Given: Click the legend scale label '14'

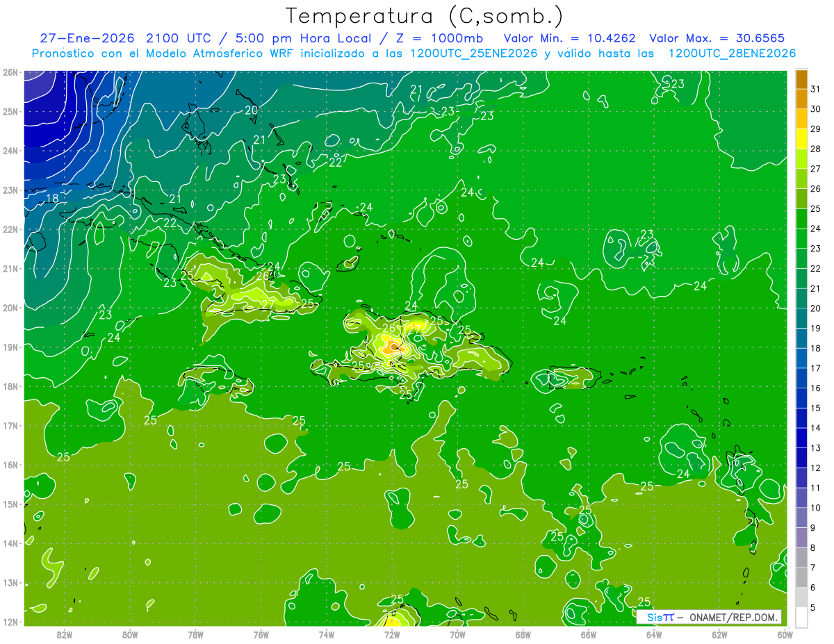Looking at the screenshot, I should [816, 428].
